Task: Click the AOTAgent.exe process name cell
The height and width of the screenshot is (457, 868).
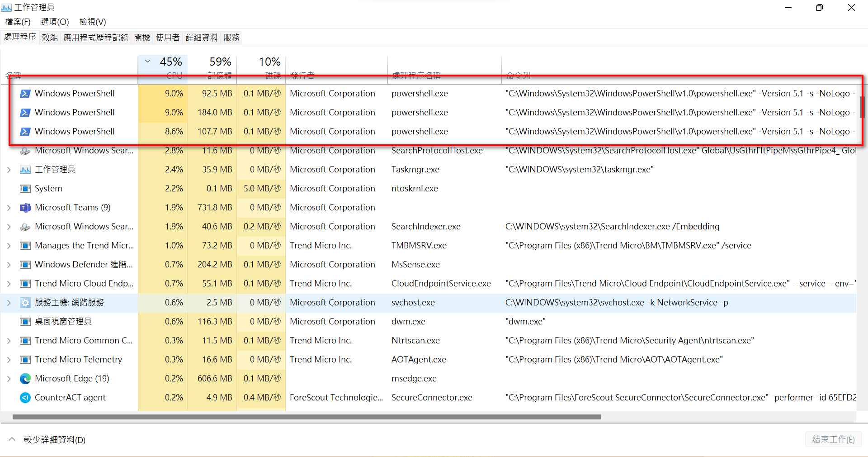Action: [419, 360]
